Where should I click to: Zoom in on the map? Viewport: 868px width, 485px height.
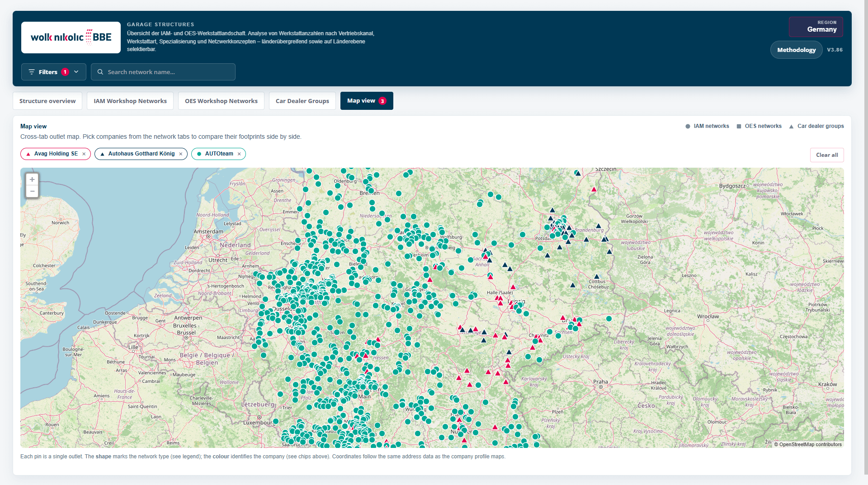[x=32, y=179]
